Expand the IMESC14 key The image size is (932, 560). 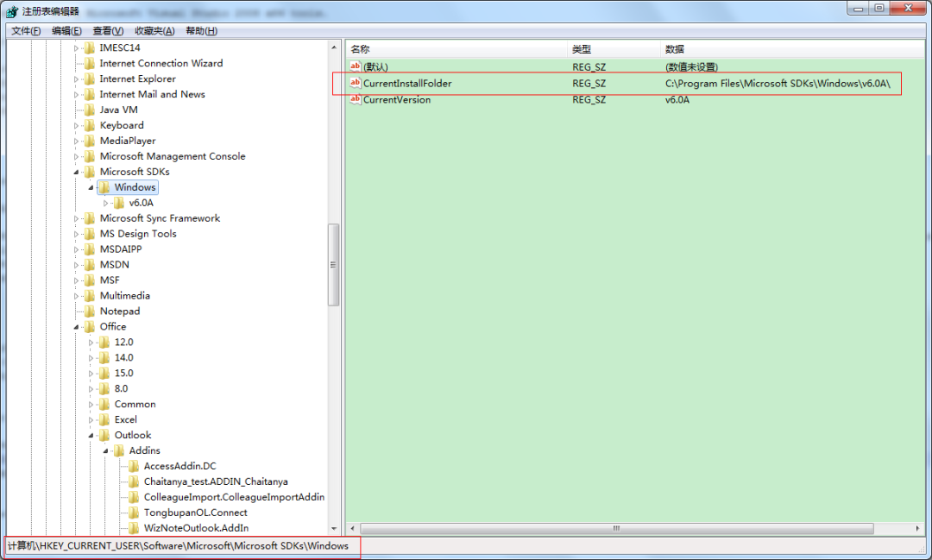(76, 48)
